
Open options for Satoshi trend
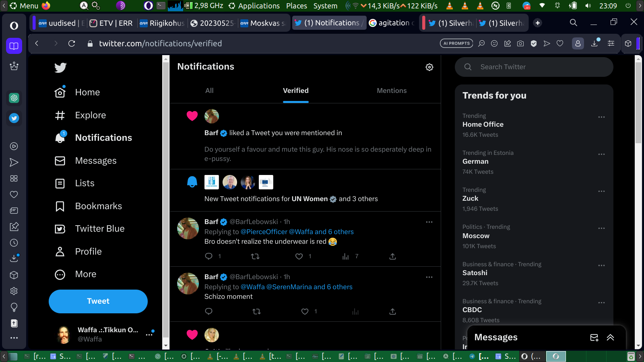coord(602,265)
